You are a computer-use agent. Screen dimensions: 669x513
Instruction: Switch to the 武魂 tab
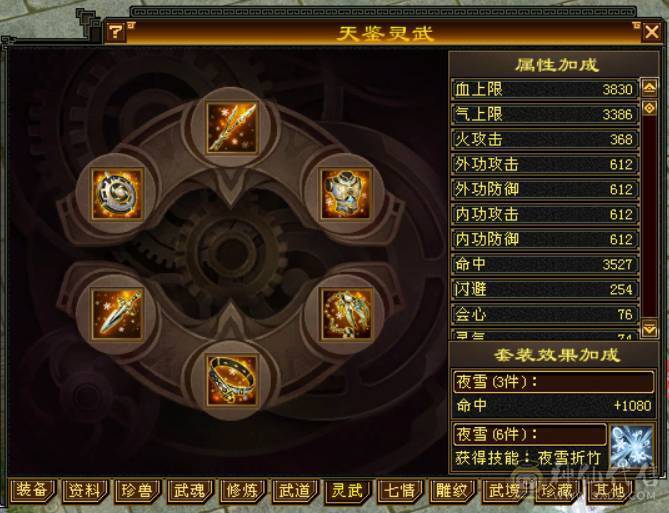click(x=189, y=490)
